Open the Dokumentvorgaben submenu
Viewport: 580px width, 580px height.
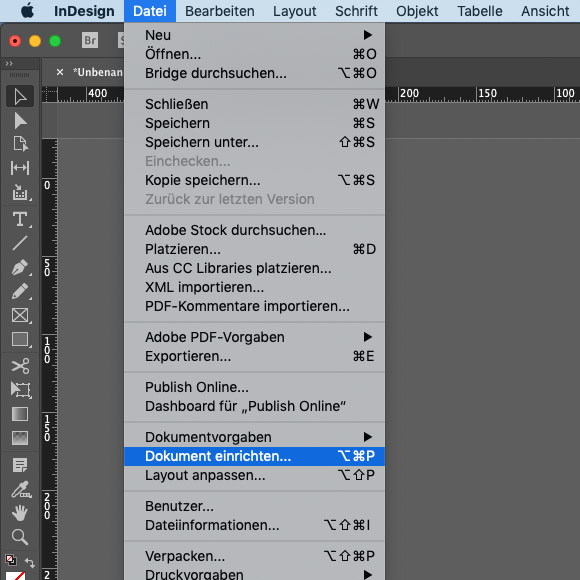point(254,437)
